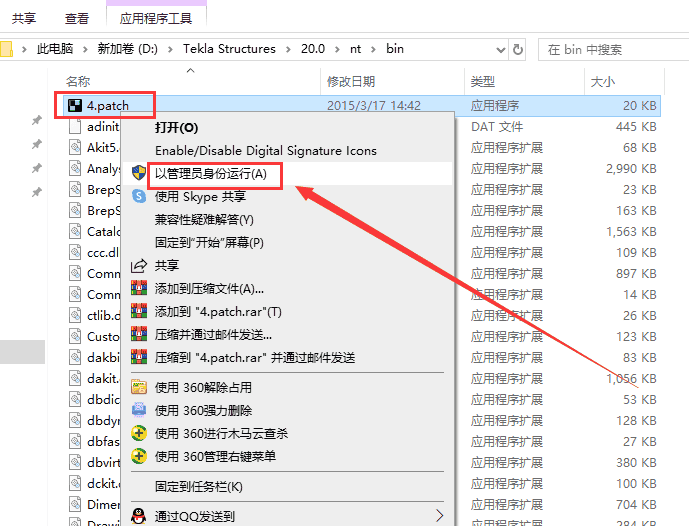Click the QQ penguin icon
This screenshot has height=526, width=689.
click(x=139, y=516)
